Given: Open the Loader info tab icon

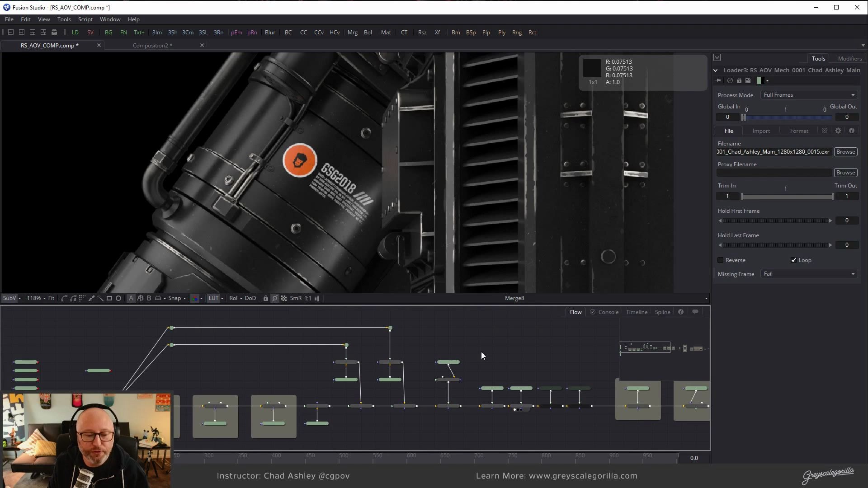Looking at the screenshot, I should click(852, 131).
